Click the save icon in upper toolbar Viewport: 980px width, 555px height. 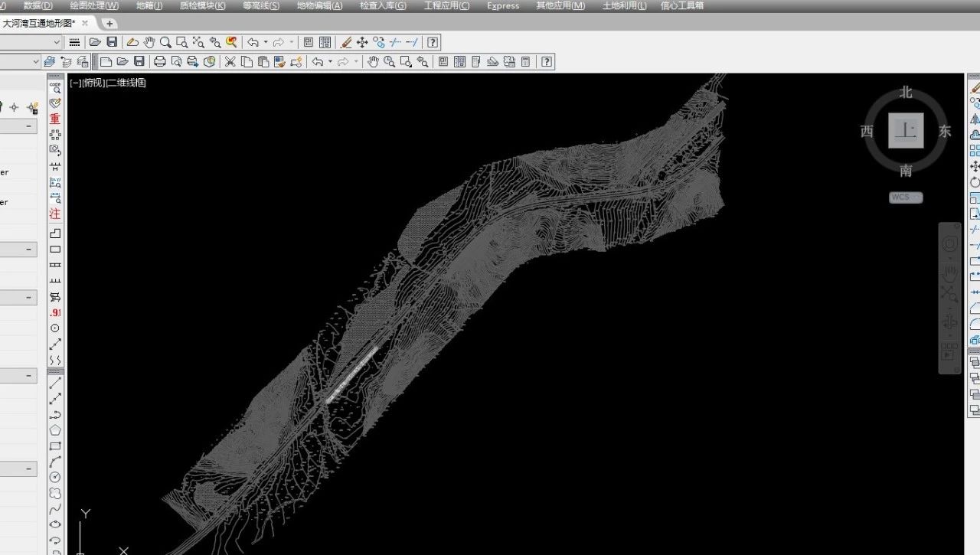pos(112,42)
